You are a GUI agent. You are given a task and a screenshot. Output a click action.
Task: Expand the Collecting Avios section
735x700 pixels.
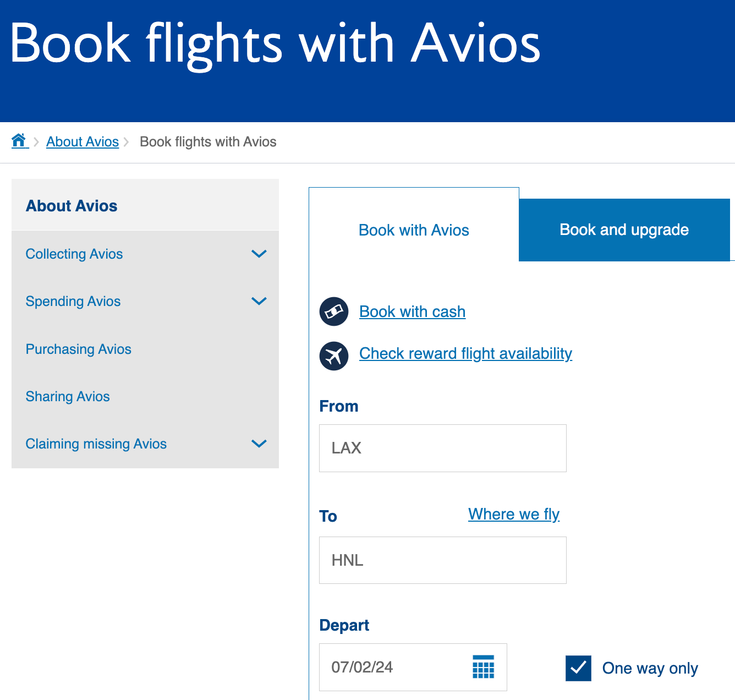point(259,254)
